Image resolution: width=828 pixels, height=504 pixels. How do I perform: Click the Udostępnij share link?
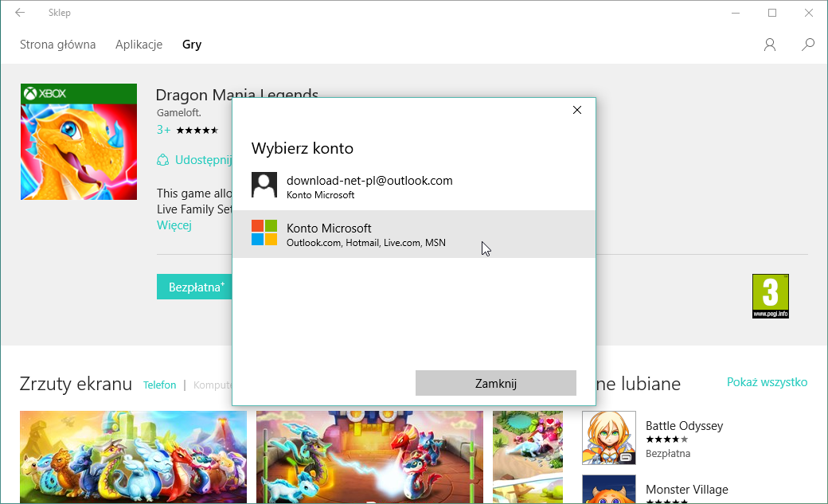tap(204, 160)
